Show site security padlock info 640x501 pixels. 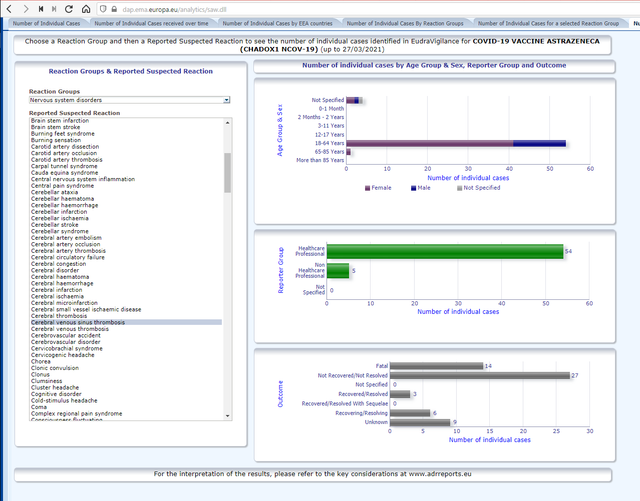click(114, 9)
